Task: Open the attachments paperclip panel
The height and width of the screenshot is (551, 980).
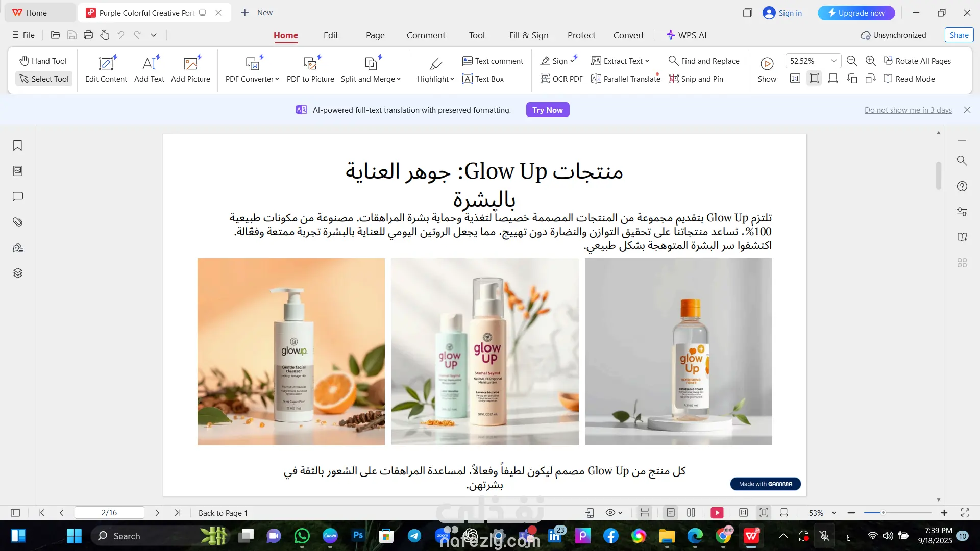Action: 17,222
